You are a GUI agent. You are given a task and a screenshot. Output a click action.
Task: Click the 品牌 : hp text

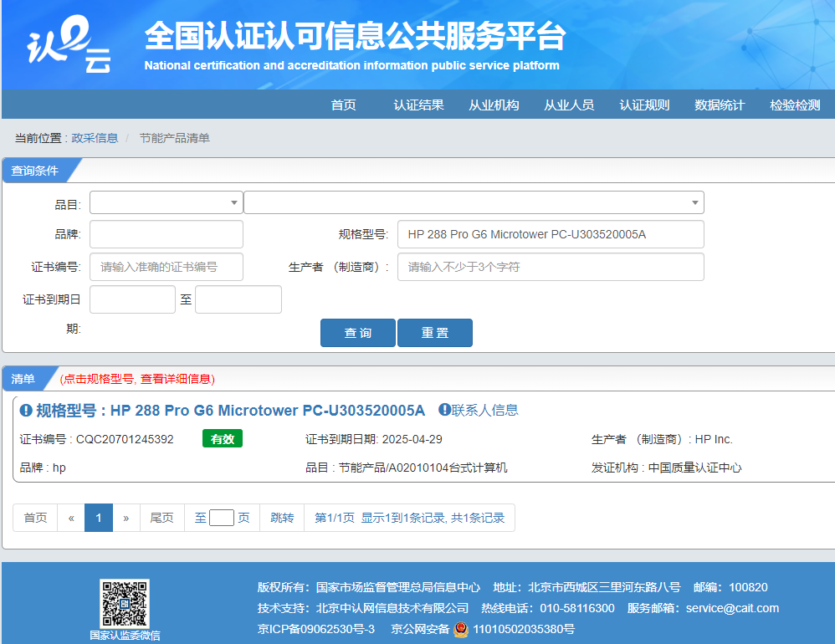click(43, 468)
